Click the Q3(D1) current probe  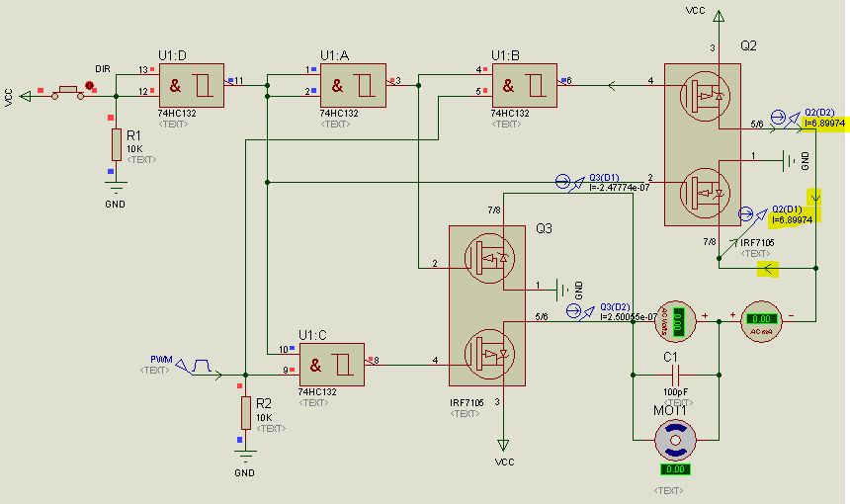563,180
